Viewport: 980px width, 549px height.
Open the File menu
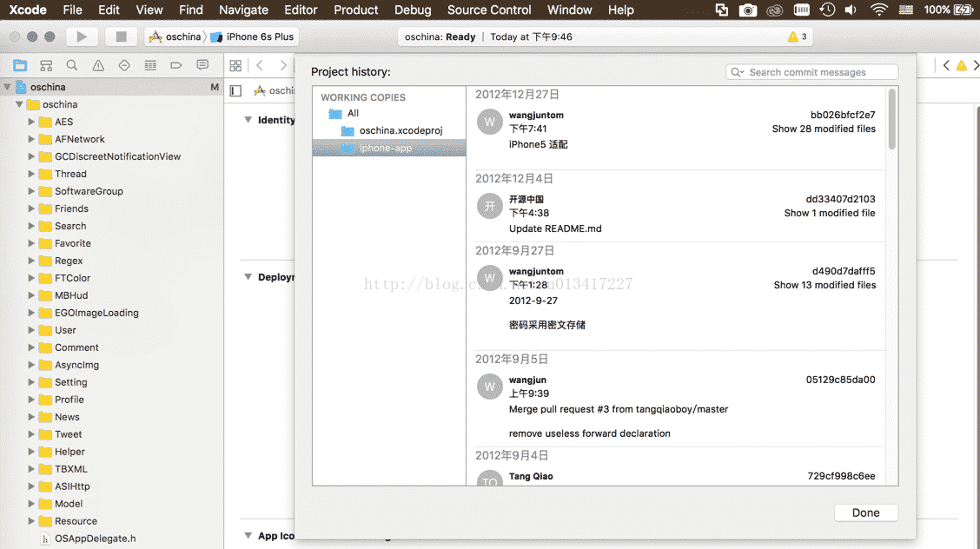(x=72, y=10)
